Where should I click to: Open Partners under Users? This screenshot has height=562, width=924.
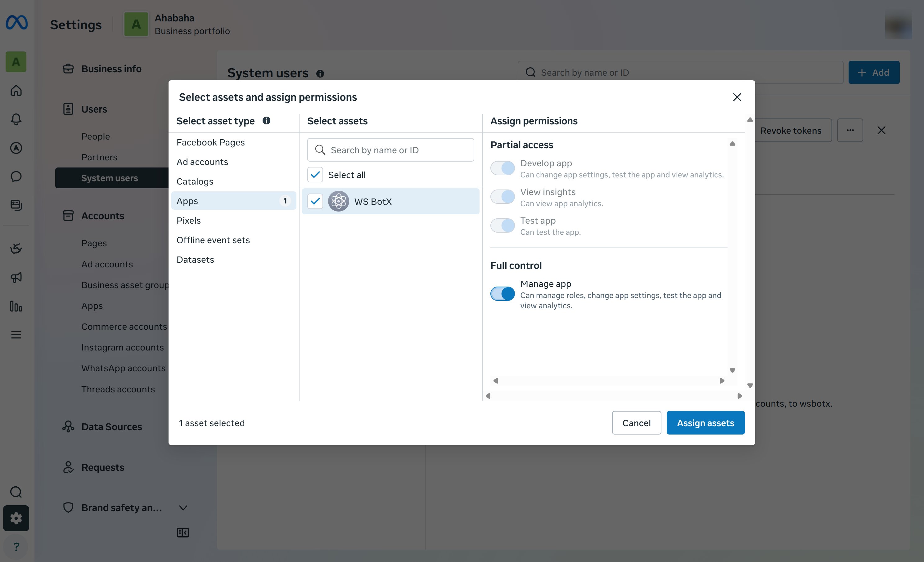99,157
